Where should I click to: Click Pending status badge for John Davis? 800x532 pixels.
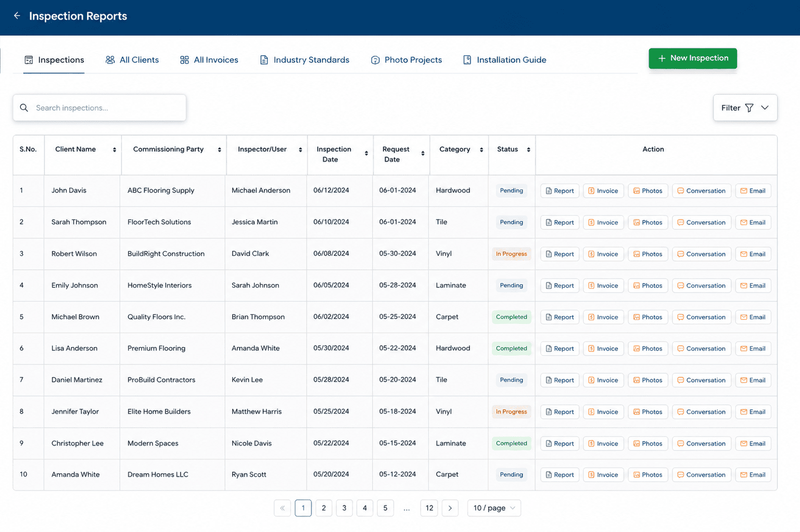(x=511, y=191)
